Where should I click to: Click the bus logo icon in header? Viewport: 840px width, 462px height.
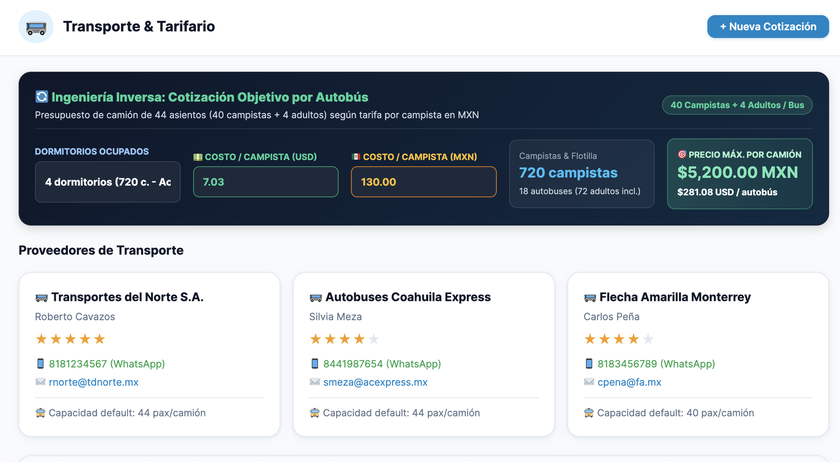point(36,27)
